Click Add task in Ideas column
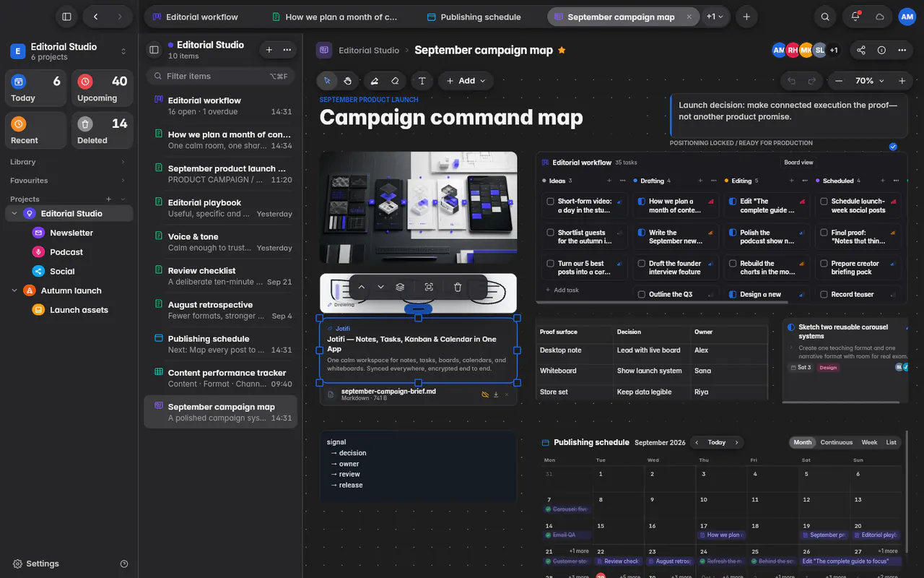 point(561,290)
